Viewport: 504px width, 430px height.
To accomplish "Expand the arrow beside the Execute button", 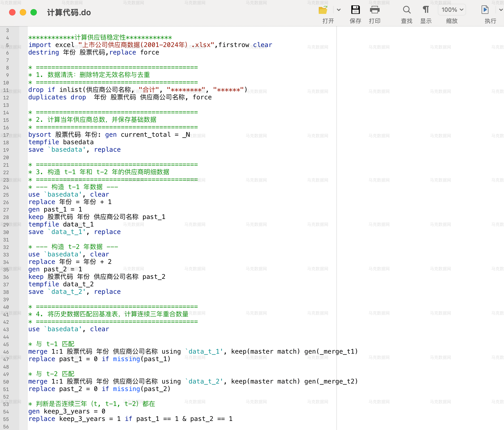I will (501, 10).
